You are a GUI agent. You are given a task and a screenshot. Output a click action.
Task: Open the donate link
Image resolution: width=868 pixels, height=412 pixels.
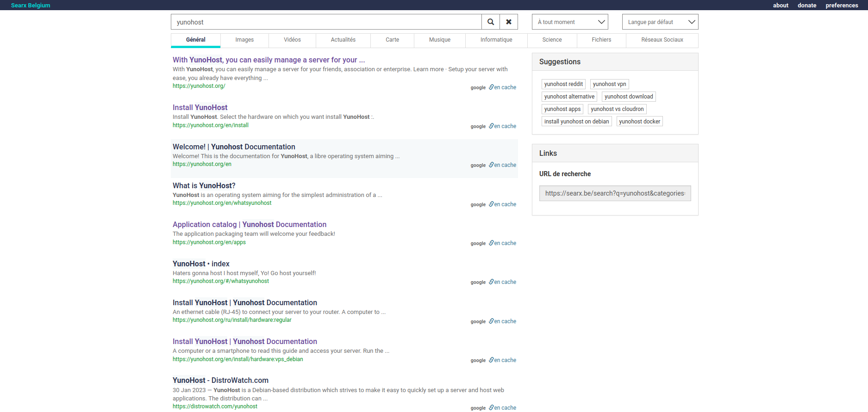point(807,6)
